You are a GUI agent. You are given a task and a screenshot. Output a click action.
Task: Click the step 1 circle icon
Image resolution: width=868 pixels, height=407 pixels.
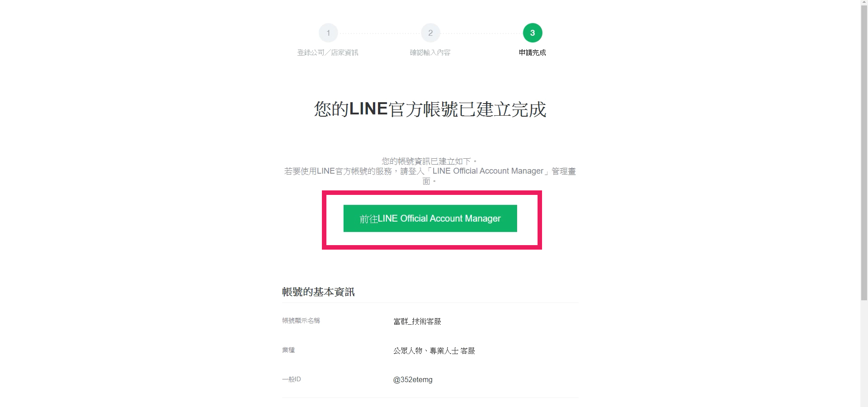(x=328, y=33)
